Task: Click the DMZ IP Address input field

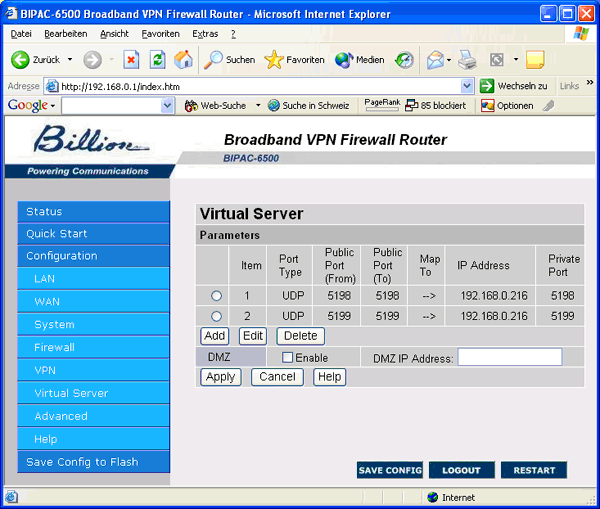Action: coord(509,358)
